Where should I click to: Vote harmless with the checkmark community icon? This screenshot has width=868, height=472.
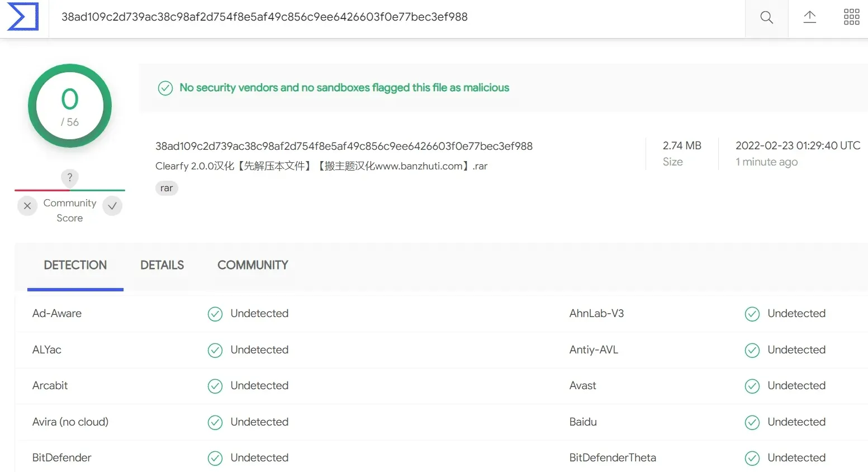(112, 206)
